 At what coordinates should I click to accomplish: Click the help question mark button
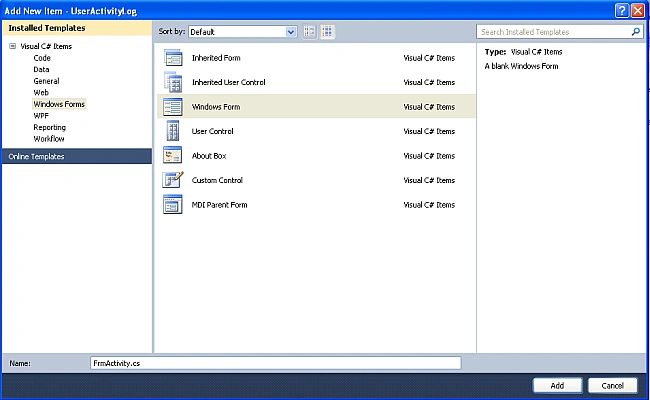[x=622, y=10]
